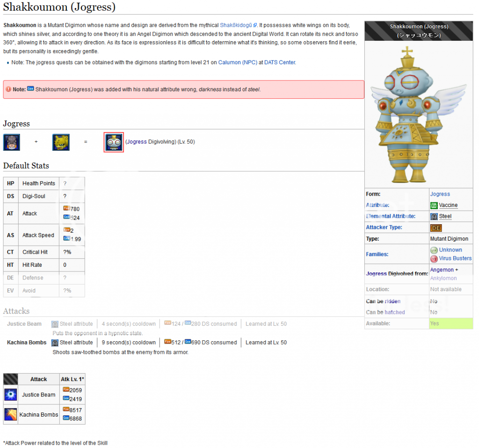Select the red-bordered Shakkoumon portrait icon

(114, 142)
